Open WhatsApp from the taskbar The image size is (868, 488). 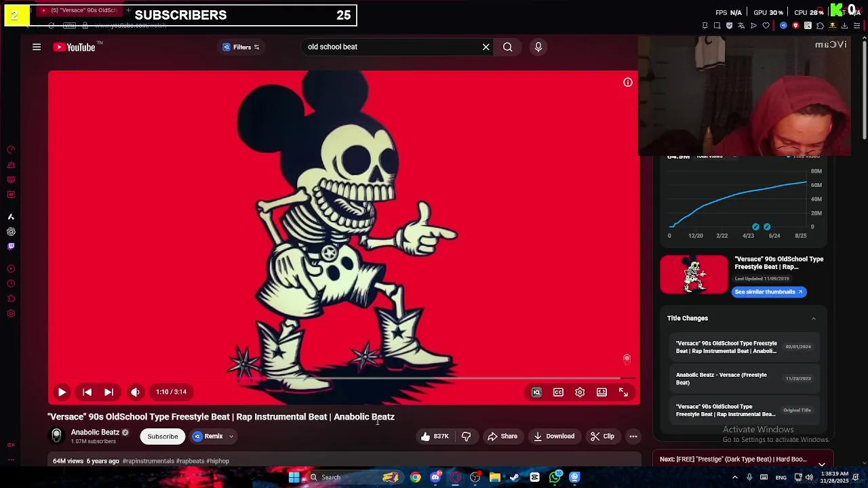point(555,477)
